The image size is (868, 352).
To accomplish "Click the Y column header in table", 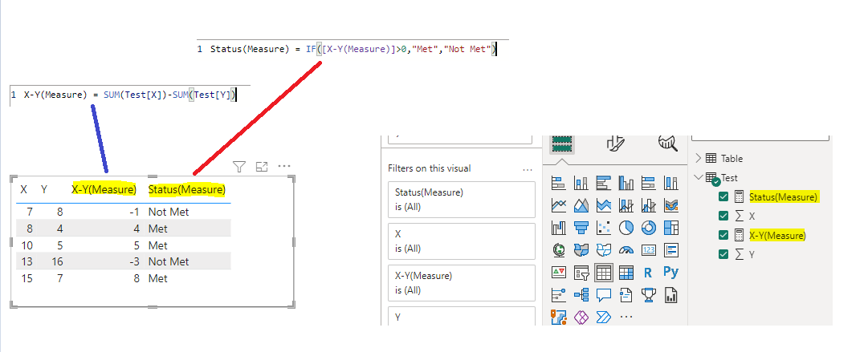I will tap(43, 189).
